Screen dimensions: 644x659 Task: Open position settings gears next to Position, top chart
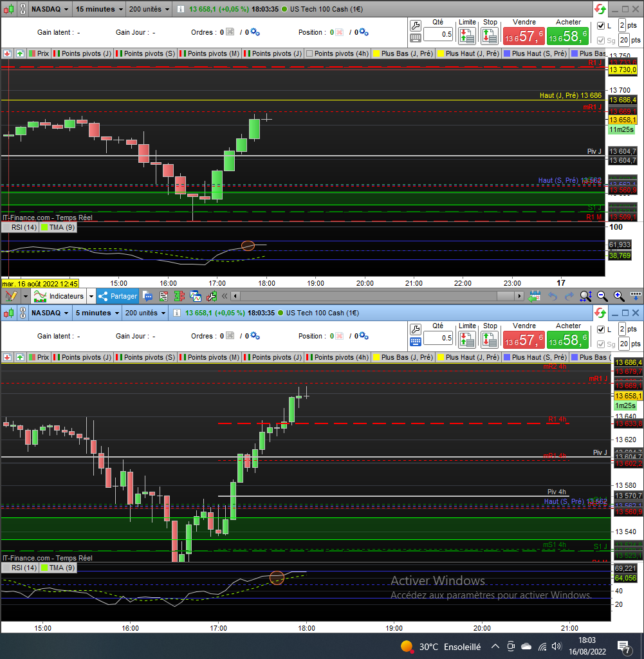click(x=363, y=32)
